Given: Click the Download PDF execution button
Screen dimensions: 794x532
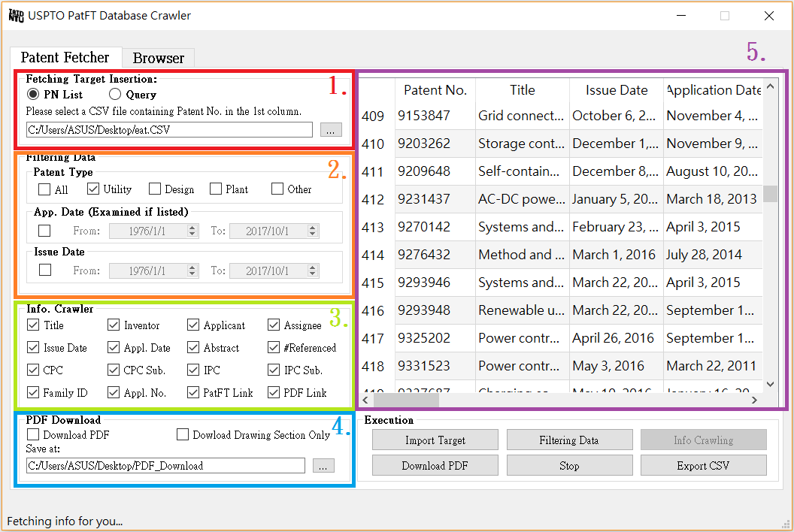Looking at the screenshot, I should (435, 465).
